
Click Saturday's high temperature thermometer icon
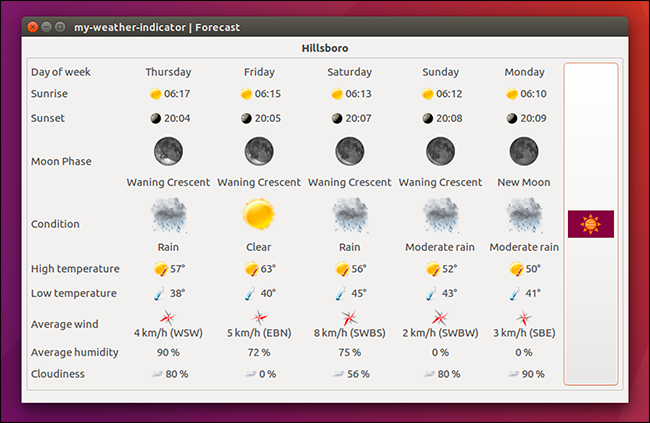tap(342, 269)
